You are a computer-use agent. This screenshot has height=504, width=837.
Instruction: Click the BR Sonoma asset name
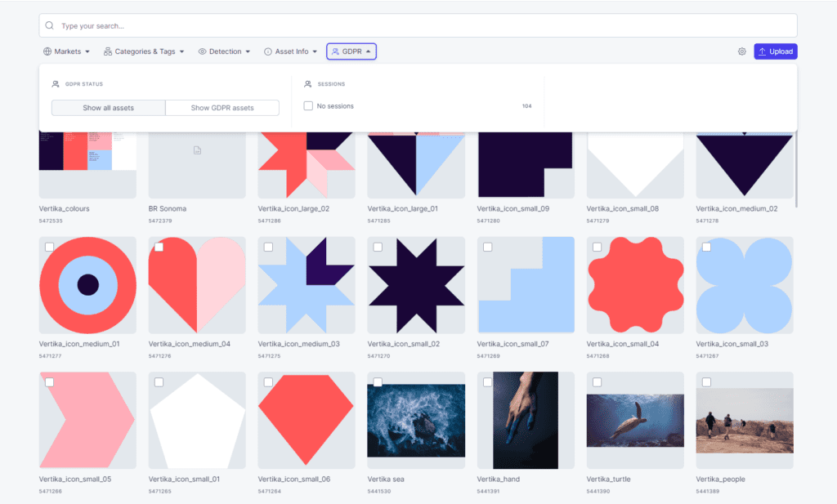tap(167, 208)
